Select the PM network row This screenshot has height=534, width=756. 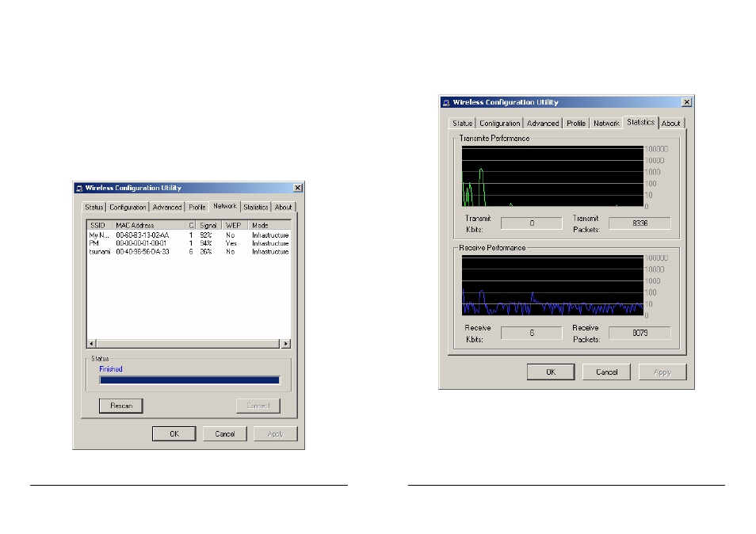tap(189, 243)
